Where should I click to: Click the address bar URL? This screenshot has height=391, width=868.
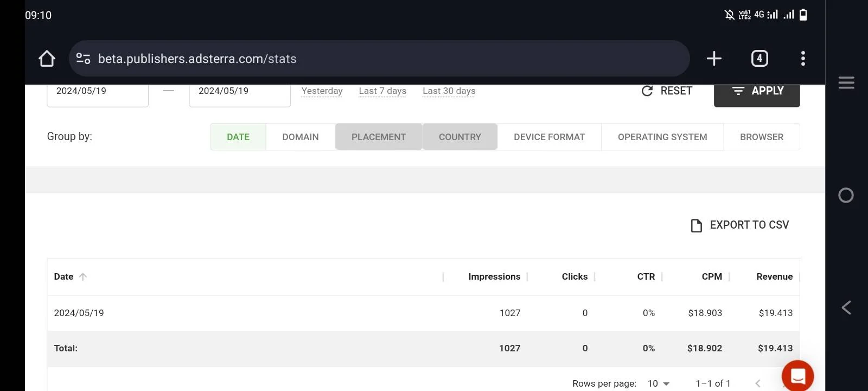pyautogui.click(x=197, y=59)
